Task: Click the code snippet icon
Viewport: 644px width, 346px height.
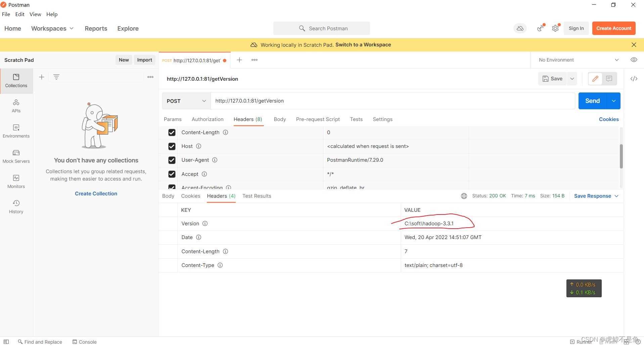Action: [x=634, y=79]
